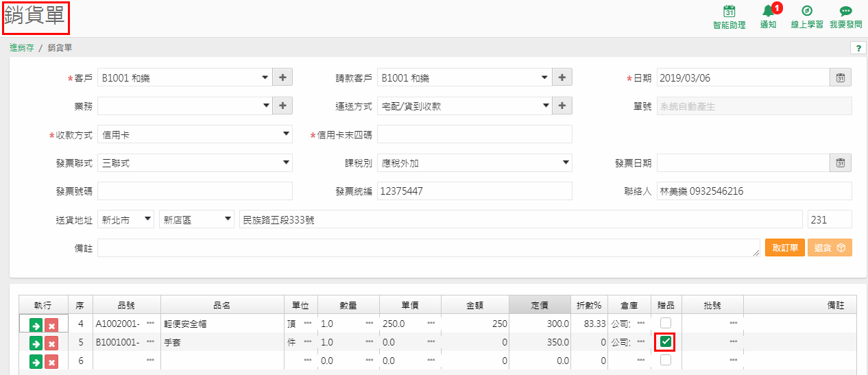The width and height of the screenshot is (868, 375).
Task: Open 發票聯式 dropdown showing 三聯式
Action: click(x=195, y=162)
